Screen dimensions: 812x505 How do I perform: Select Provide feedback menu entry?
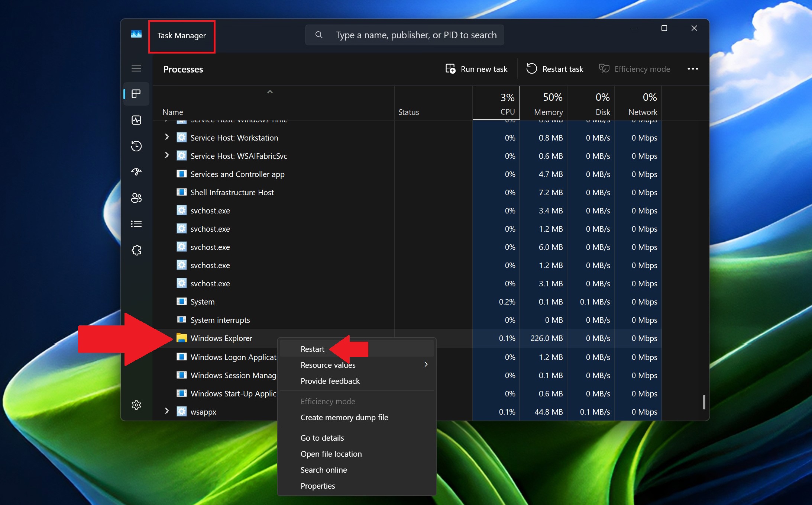357,381
